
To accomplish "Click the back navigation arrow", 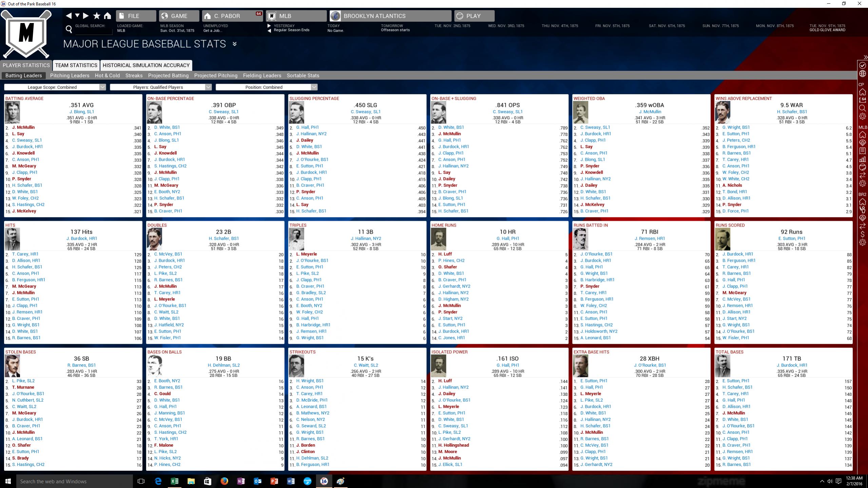I will point(69,16).
